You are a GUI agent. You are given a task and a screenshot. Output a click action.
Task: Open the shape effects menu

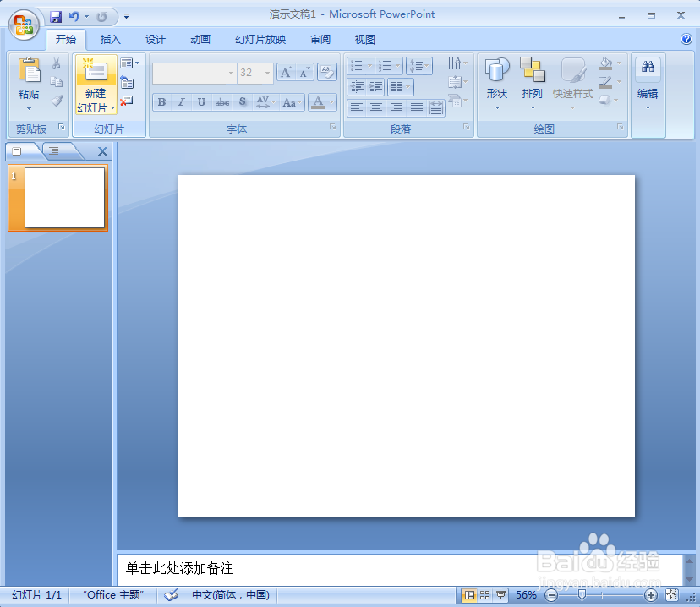pyautogui.click(x=609, y=100)
